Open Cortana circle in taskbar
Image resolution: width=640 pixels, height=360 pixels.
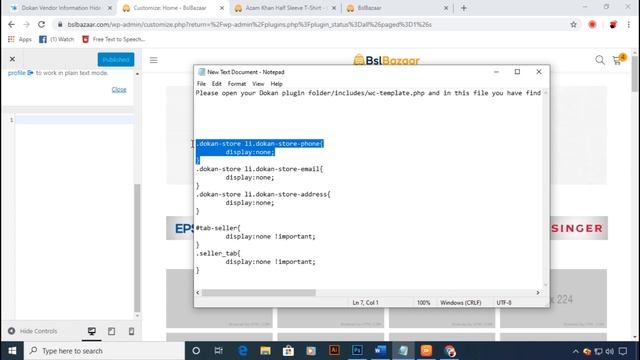196,351
